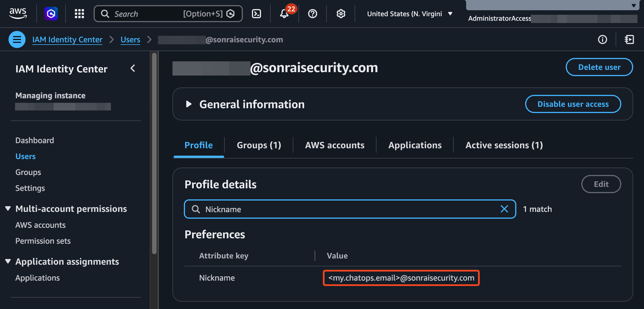The height and width of the screenshot is (309, 644).
Task: Collapse Multi-account permissions section
Action: tap(8, 209)
